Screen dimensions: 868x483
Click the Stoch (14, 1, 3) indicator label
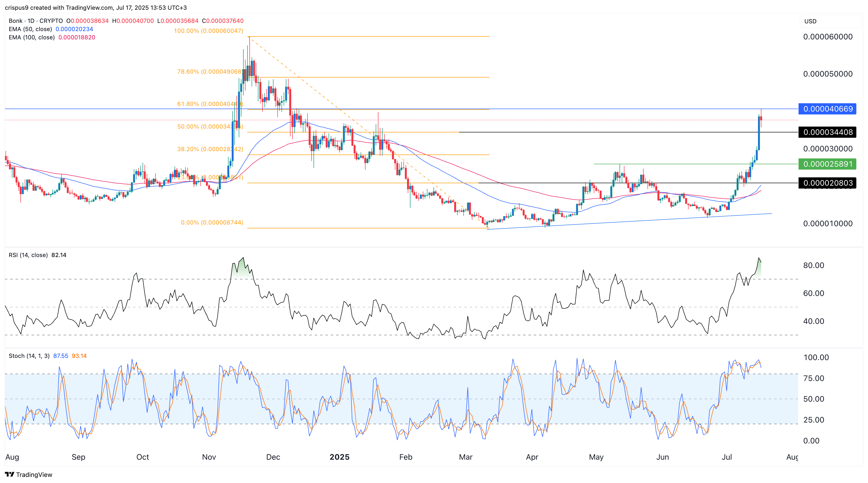click(x=29, y=356)
